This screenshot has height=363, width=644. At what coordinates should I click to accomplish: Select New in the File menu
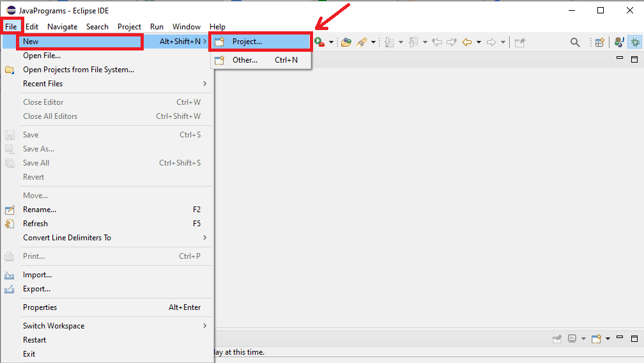pos(107,42)
